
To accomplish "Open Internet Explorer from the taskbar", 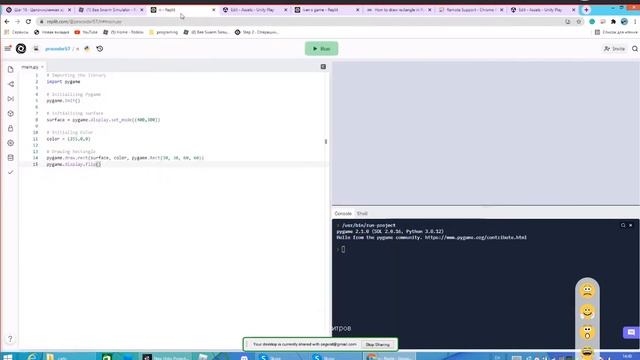I will [x=32, y=357].
